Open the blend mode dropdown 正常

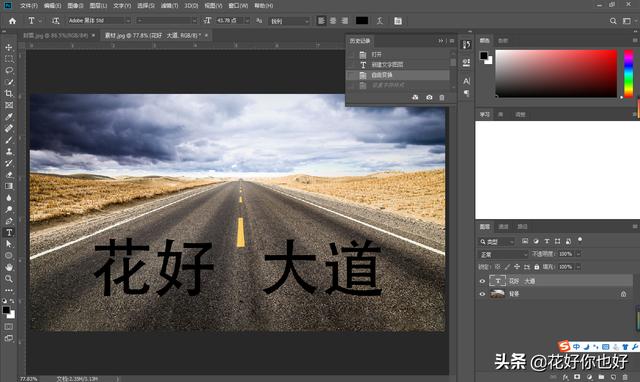click(503, 254)
